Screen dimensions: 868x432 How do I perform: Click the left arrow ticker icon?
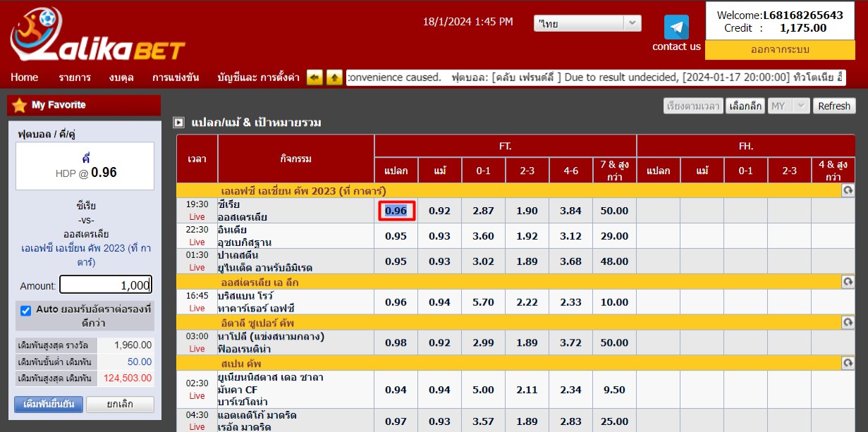click(x=314, y=78)
